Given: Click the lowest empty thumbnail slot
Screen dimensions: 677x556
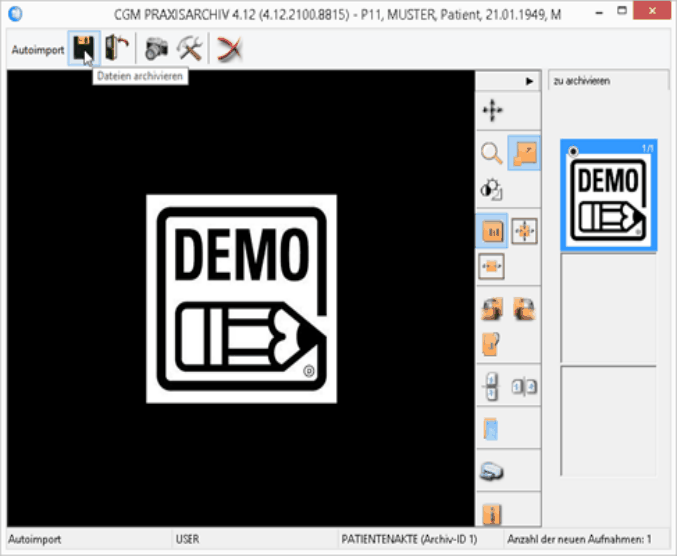Looking at the screenshot, I should pyautogui.click(x=608, y=421).
